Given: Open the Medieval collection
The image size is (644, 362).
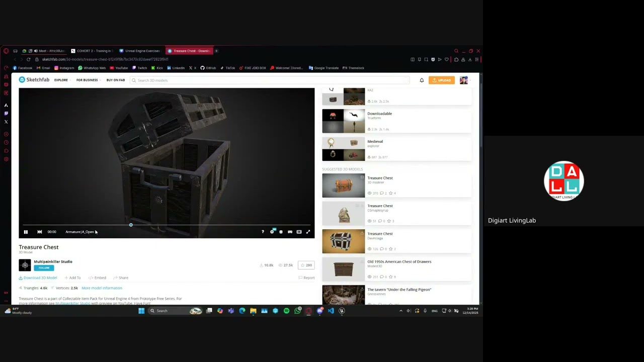Looking at the screenshot, I should point(396,149).
